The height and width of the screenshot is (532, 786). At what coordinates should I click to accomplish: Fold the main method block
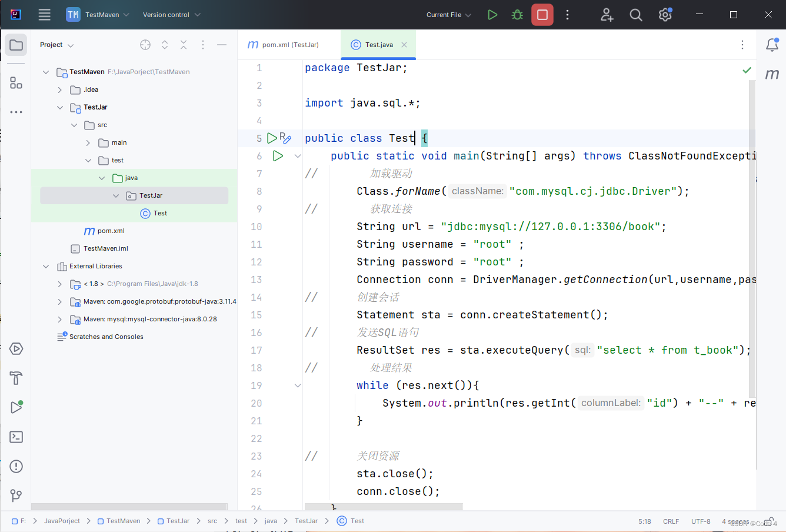(x=298, y=156)
